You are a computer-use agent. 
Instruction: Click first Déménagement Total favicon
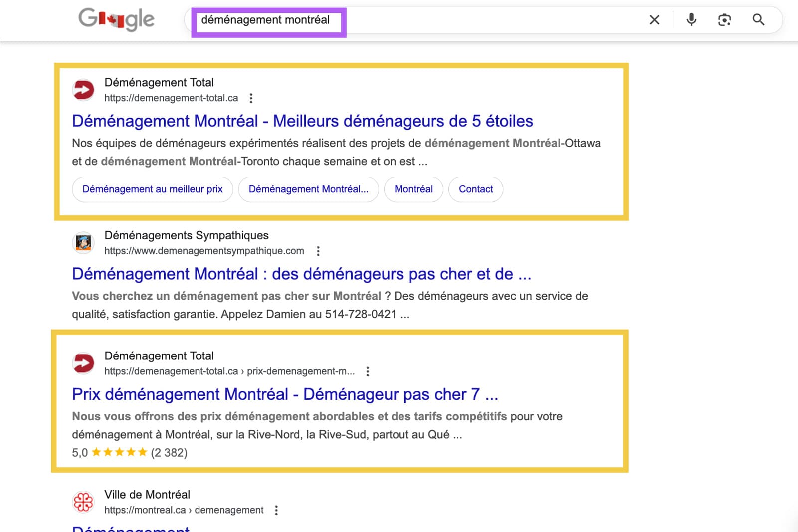[x=83, y=90]
